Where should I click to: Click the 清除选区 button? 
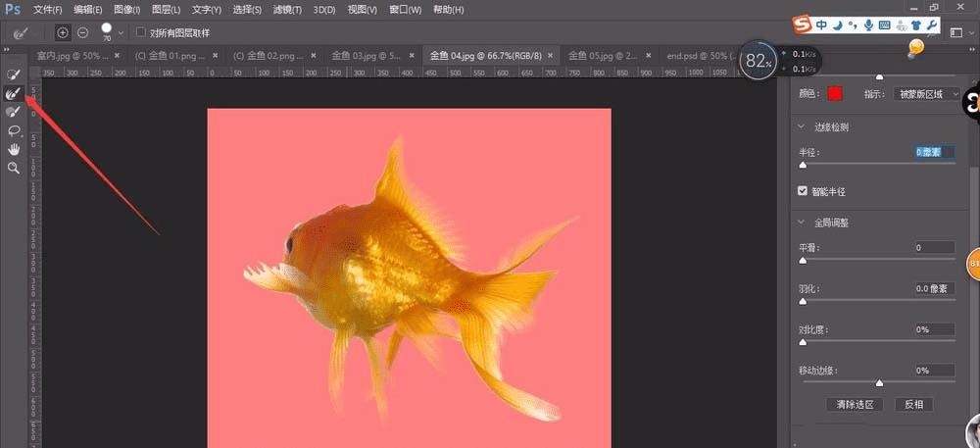855,404
